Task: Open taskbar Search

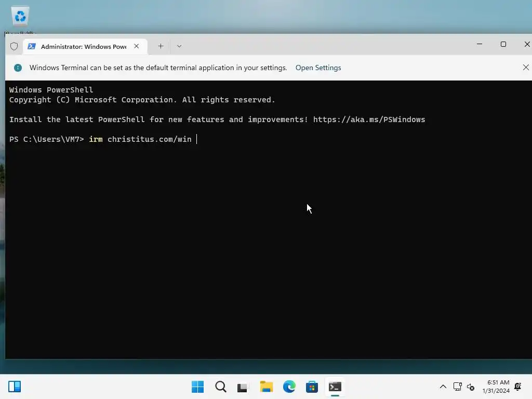Action: click(220, 387)
